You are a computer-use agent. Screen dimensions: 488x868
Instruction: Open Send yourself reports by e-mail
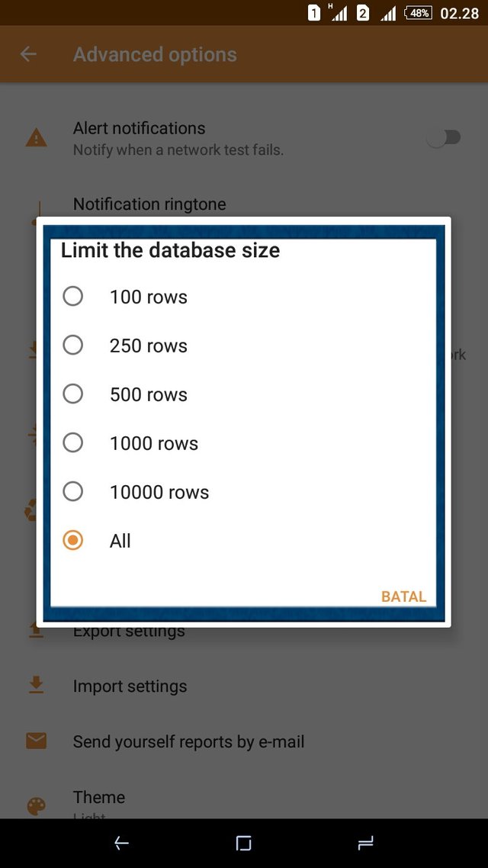[x=188, y=741]
